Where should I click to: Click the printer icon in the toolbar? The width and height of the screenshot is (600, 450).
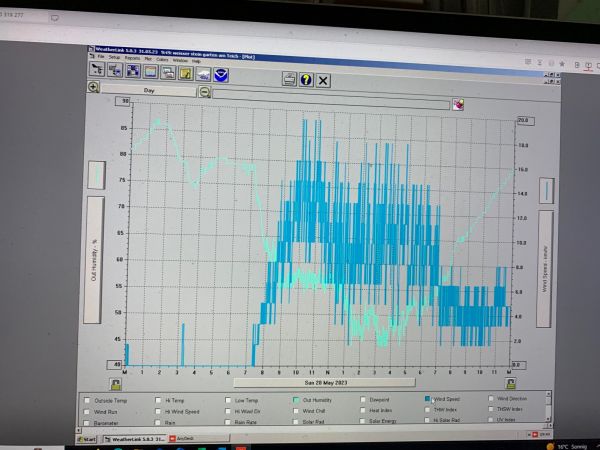click(x=289, y=79)
